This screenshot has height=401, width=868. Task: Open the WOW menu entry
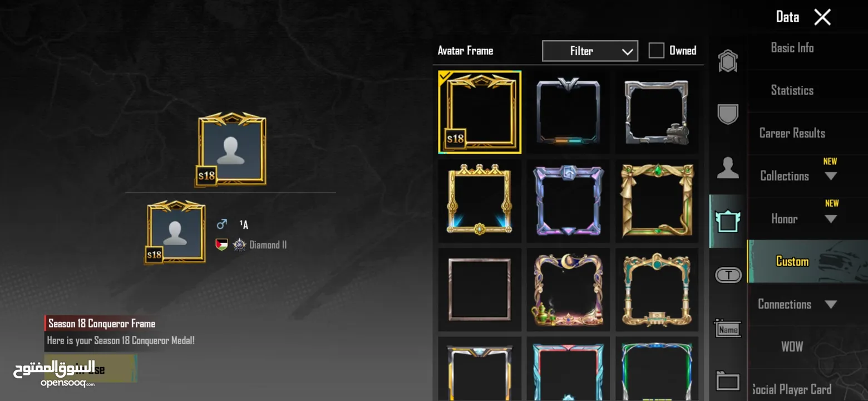792,346
